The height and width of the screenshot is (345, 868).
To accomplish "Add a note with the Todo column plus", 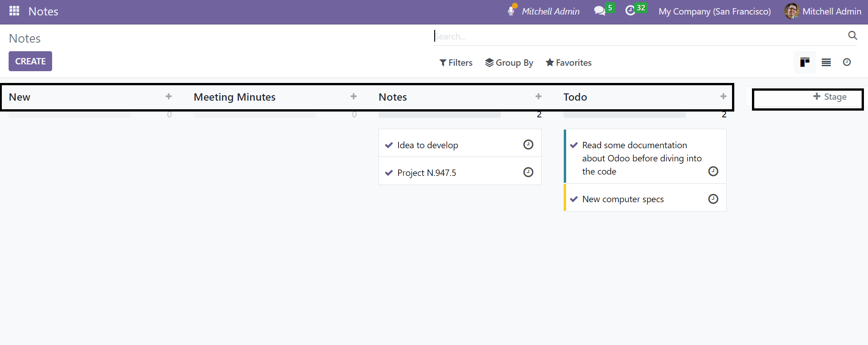I will tap(723, 97).
